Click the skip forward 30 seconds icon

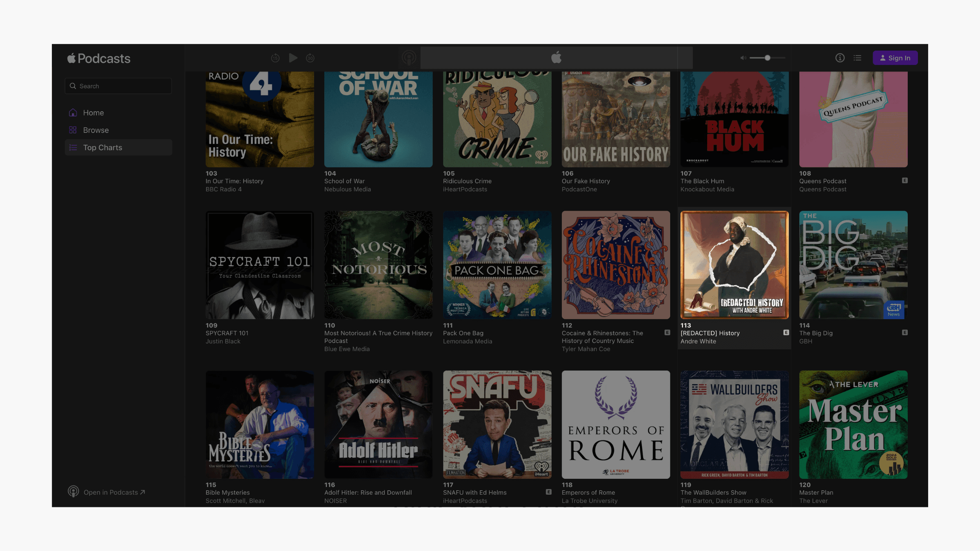(310, 58)
